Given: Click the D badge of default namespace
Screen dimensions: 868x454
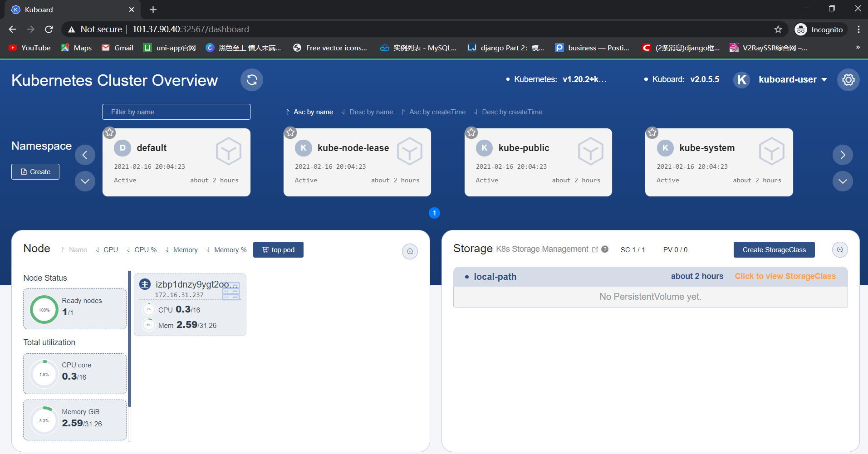Looking at the screenshot, I should [123, 148].
